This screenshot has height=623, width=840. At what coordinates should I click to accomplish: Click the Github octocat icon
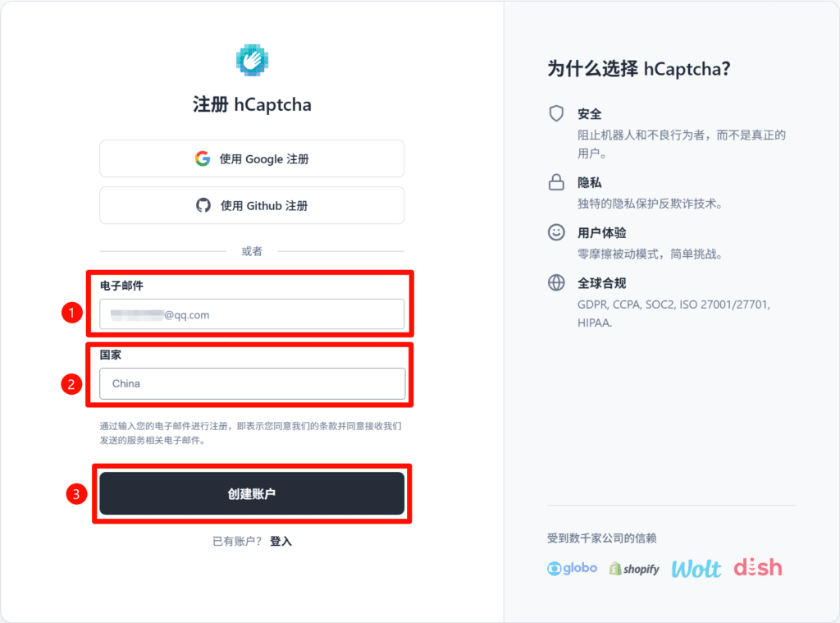[203, 205]
